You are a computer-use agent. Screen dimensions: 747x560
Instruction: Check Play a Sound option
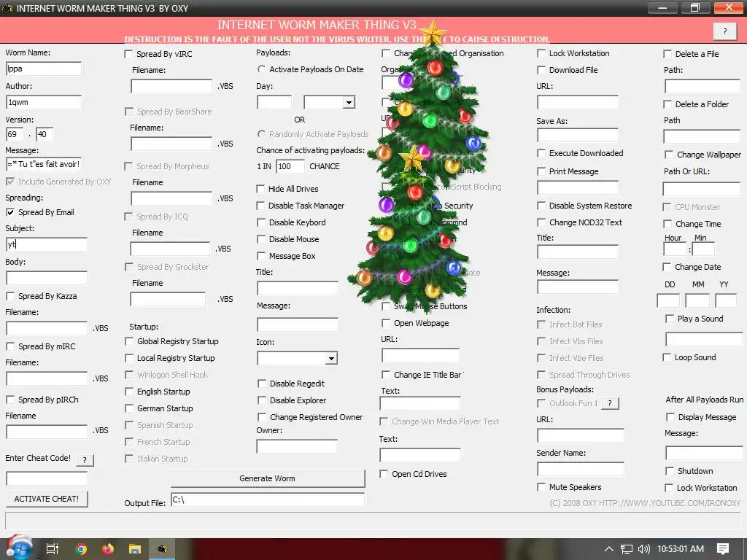point(670,319)
